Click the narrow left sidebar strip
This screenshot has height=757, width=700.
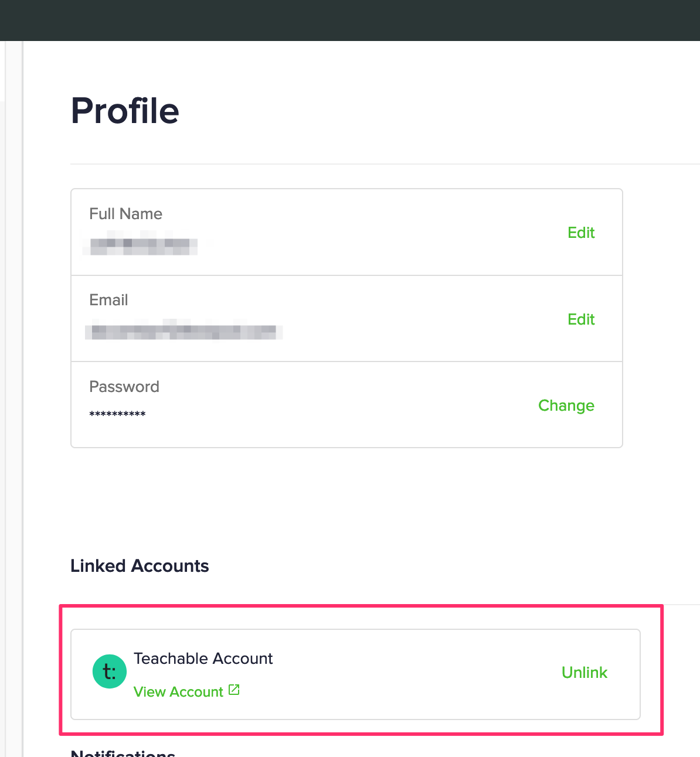tap(11, 398)
